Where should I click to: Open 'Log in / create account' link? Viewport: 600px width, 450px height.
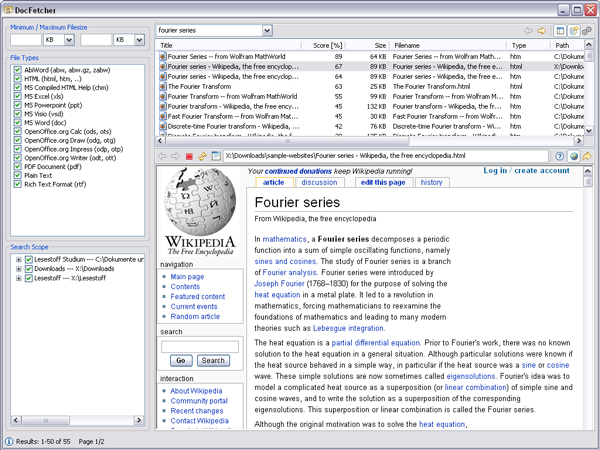tap(526, 171)
